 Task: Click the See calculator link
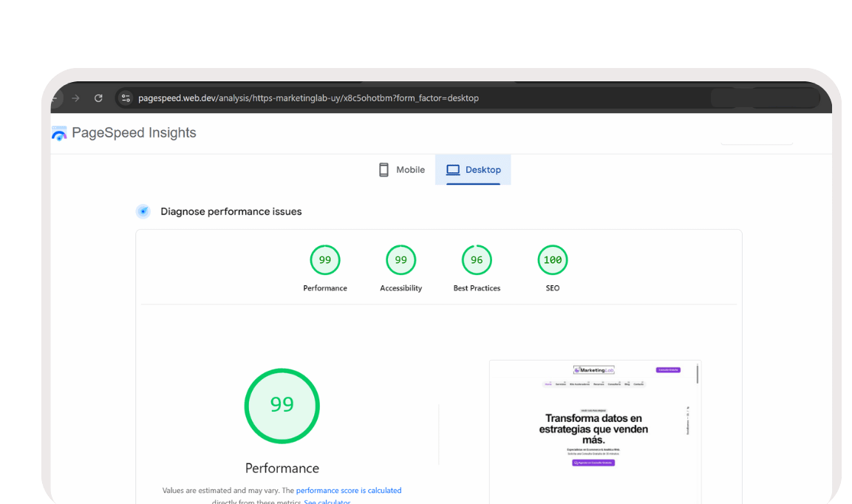327,501
